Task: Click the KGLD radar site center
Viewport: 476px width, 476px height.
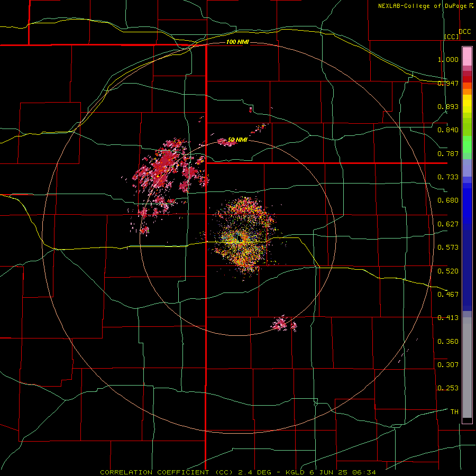Action: pos(239,237)
